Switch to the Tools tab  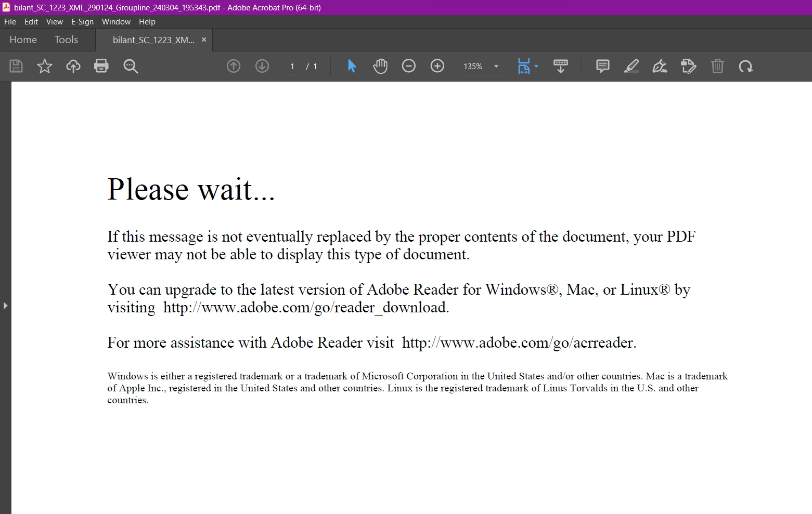(x=66, y=39)
